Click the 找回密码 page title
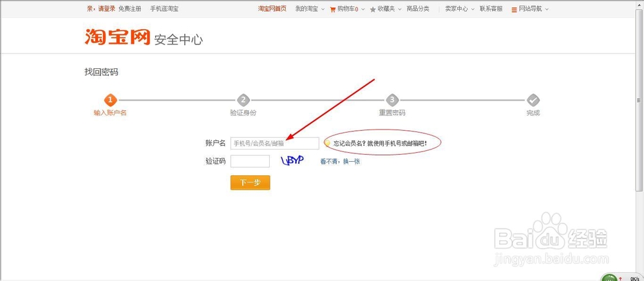Screen dimensions: 644x281 (x=102, y=72)
